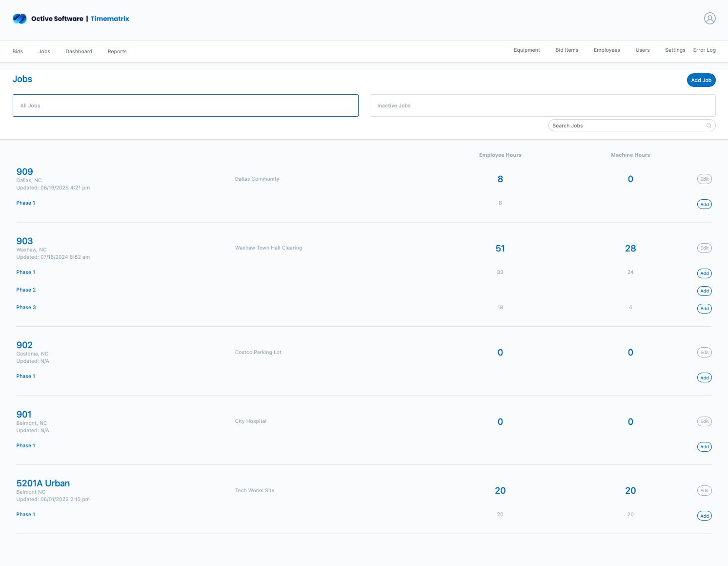
Task: Open Phase 3 of job 903
Action: coord(26,308)
